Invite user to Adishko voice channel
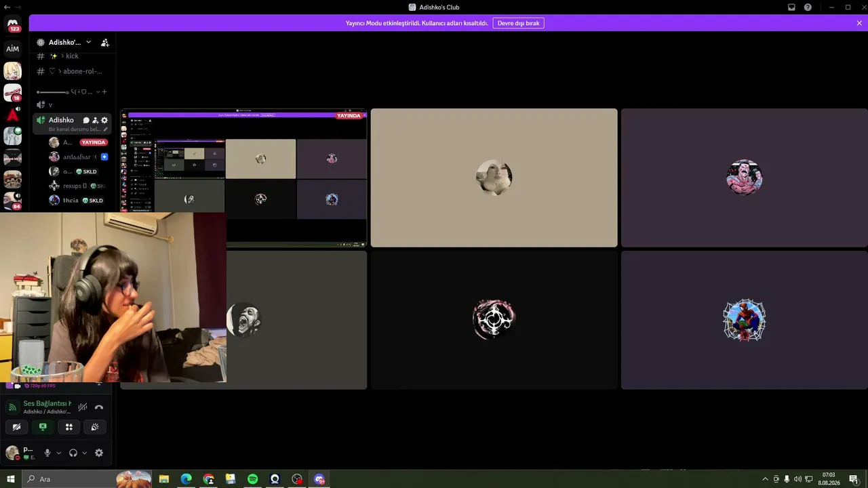Screen dimensions: 868x488 [96, 120]
